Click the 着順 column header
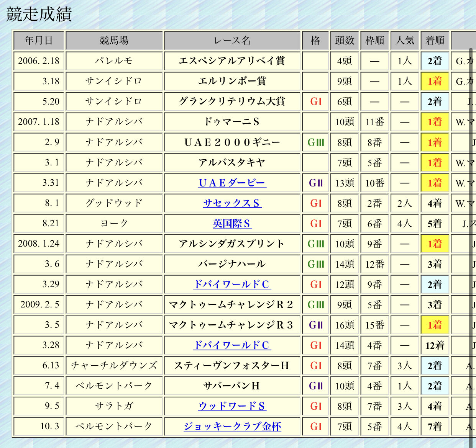This screenshot has width=476, height=448. pos(435,41)
